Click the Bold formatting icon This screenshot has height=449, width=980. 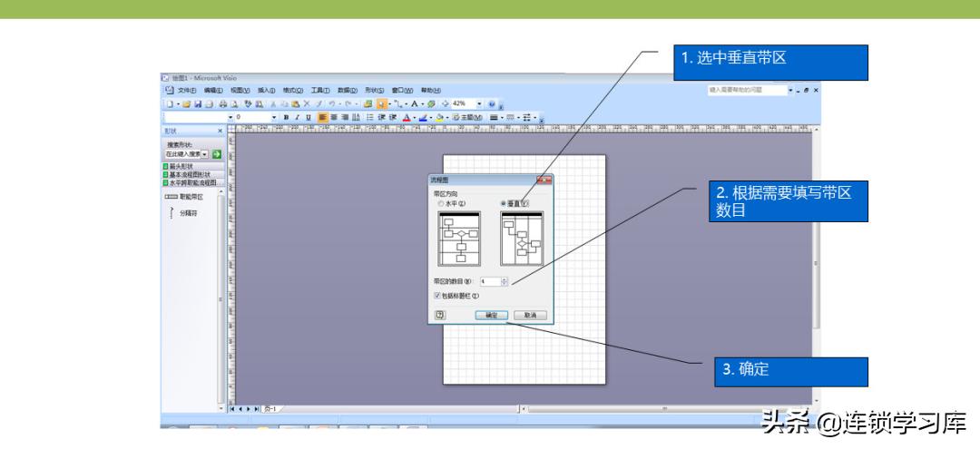tap(286, 117)
